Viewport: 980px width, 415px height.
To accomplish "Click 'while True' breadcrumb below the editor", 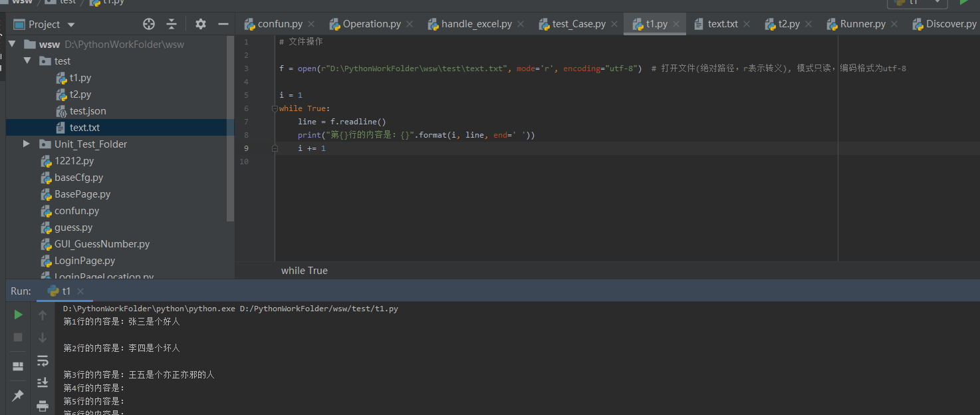I will click(305, 271).
